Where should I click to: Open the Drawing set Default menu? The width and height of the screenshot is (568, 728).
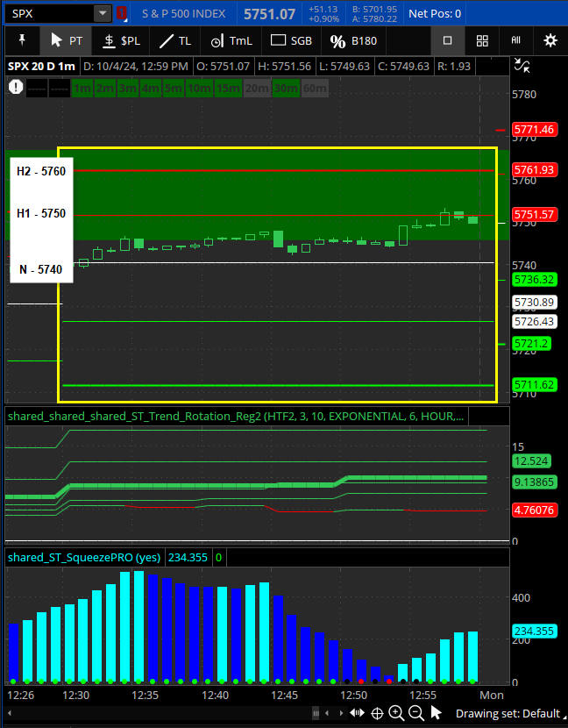point(507,713)
